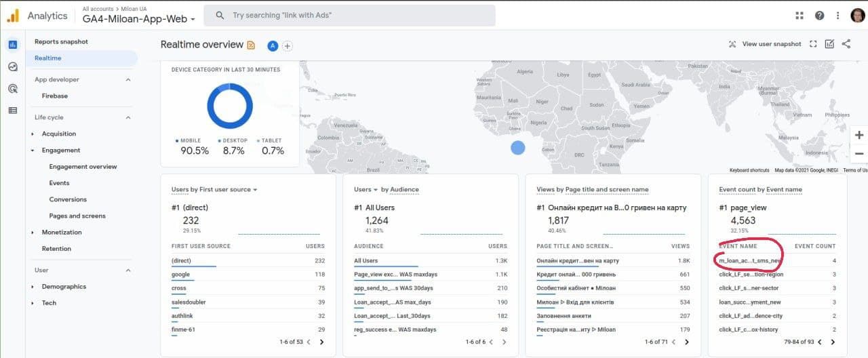The width and height of the screenshot is (868, 358).
Task: Open the Advertising icon in left rail
Action: pos(12,88)
